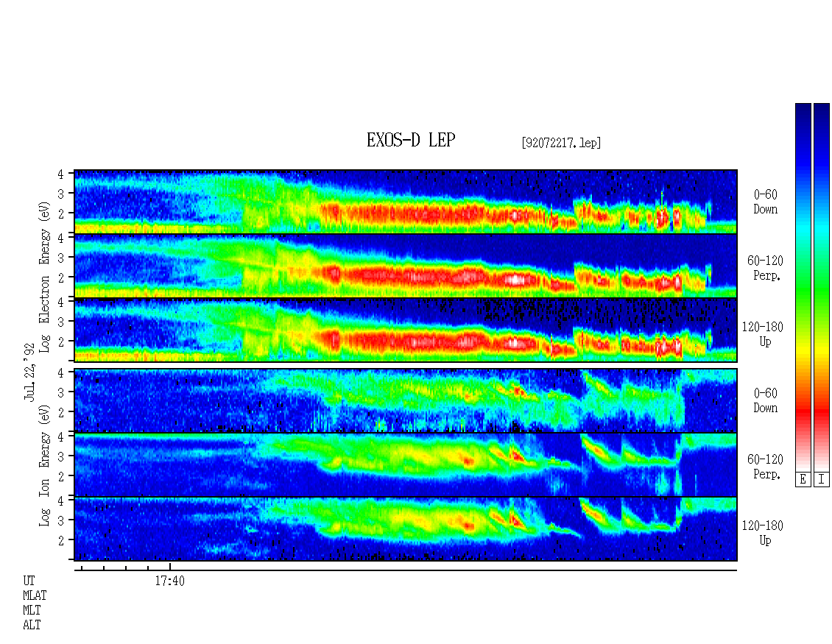
Task: Click the ion color scale bar above I
Action: (x=822, y=287)
